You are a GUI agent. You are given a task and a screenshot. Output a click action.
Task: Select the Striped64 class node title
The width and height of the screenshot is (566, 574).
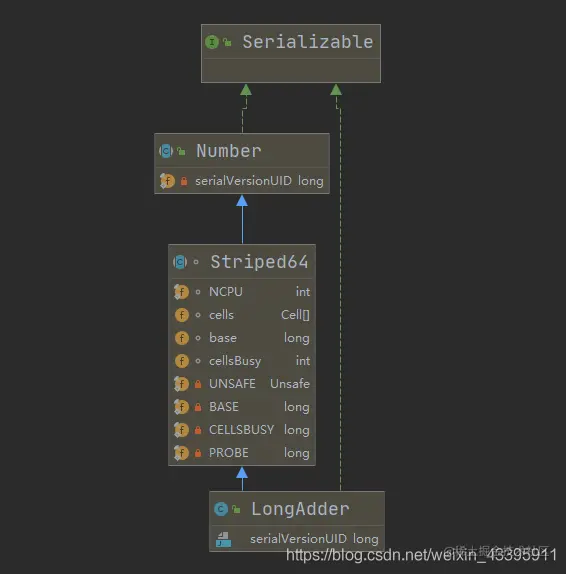(259, 262)
